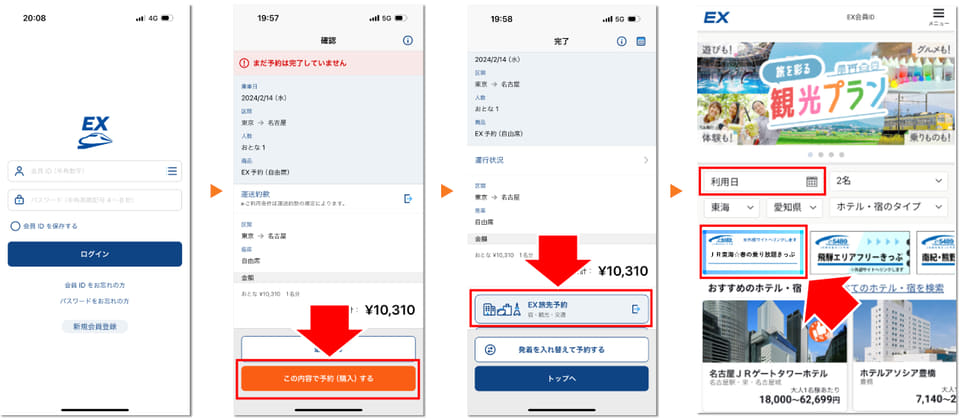Click the swap icon on 発着を入れ替えて予約する

490,350
